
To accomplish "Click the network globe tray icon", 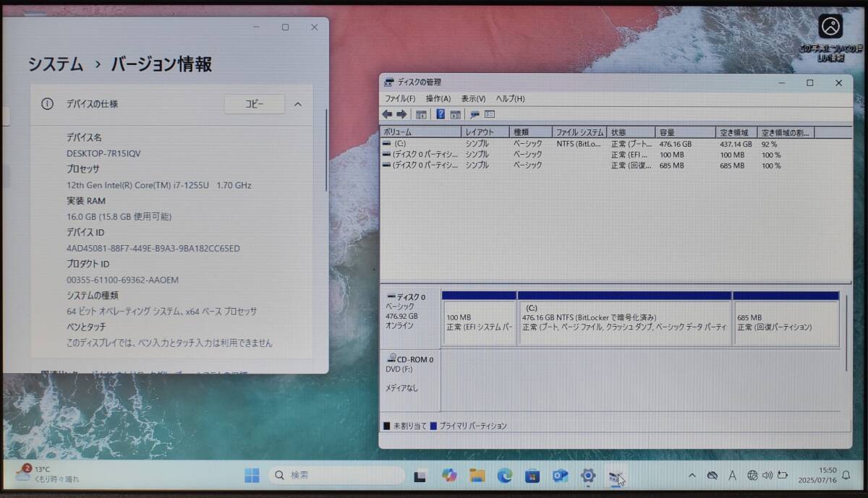I will point(752,475).
